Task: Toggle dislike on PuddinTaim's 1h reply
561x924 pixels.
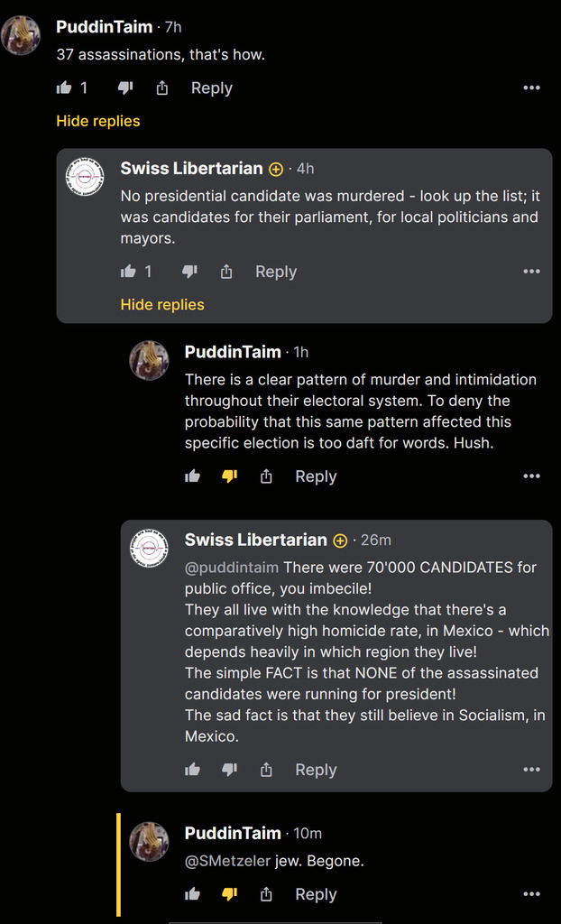Action: point(229,476)
